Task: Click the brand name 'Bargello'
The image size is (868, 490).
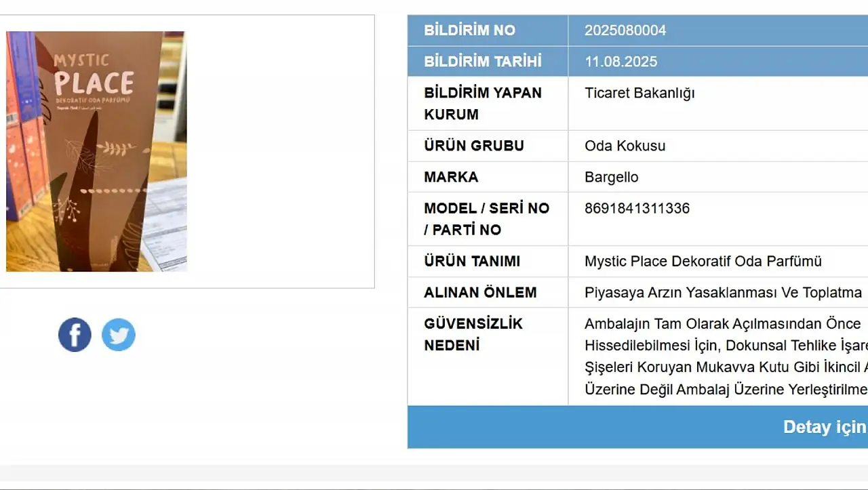Action: (x=611, y=177)
